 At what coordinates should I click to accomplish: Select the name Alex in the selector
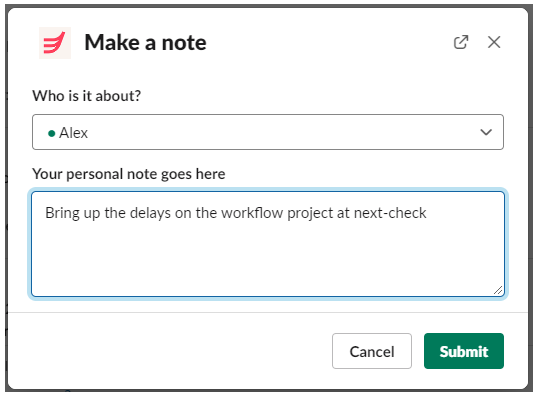[73, 133]
